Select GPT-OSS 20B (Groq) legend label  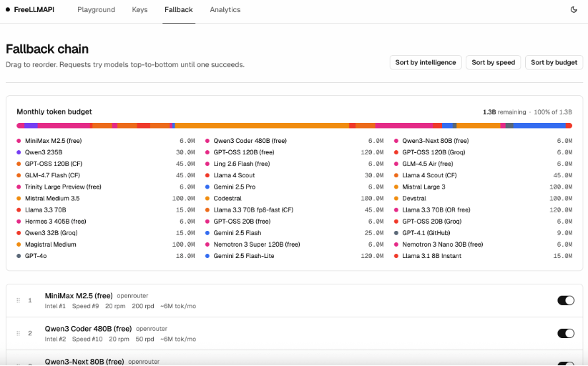pyautogui.click(x=431, y=222)
